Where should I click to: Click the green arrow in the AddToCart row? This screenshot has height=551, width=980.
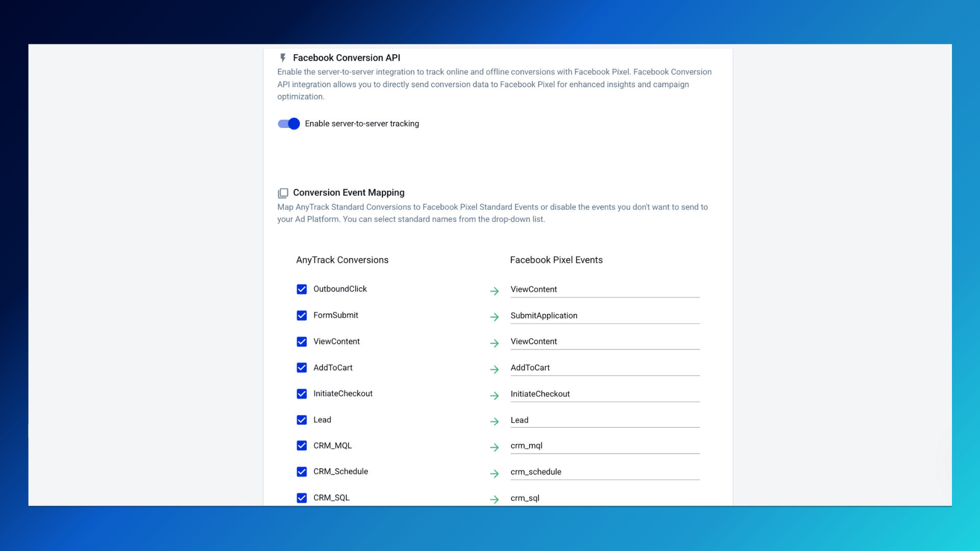pos(494,369)
